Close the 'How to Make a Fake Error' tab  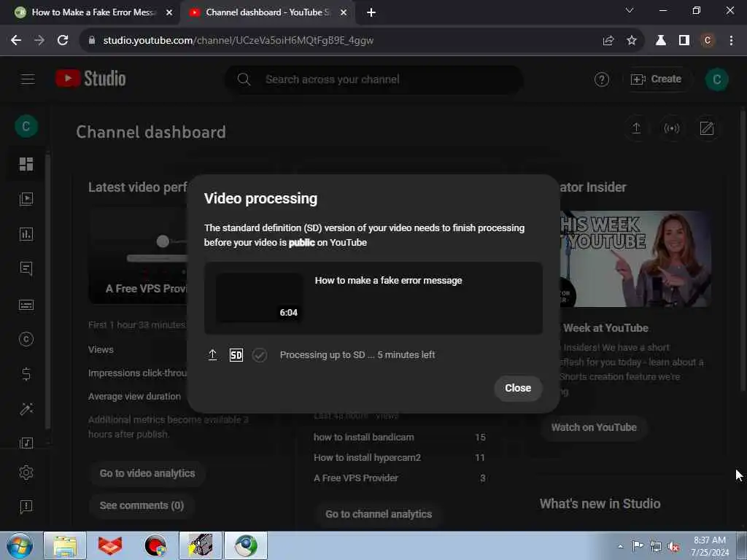[x=169, y=12]
